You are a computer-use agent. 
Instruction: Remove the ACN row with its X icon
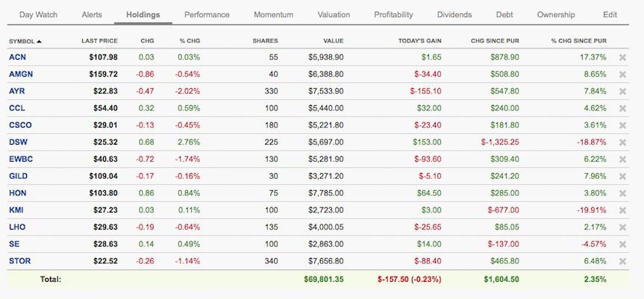(622, 57)
